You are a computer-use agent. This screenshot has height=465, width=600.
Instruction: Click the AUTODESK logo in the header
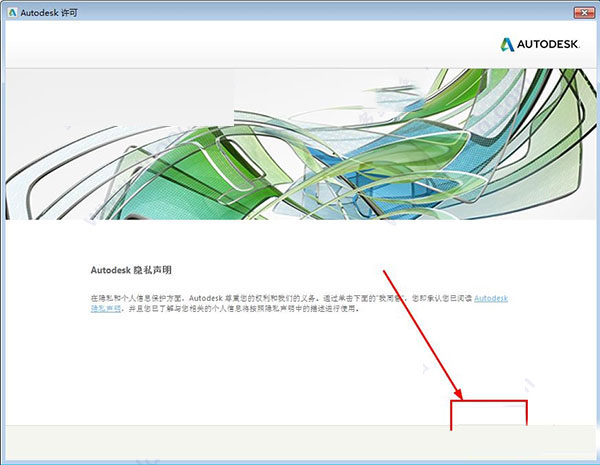tap(540, 44)
